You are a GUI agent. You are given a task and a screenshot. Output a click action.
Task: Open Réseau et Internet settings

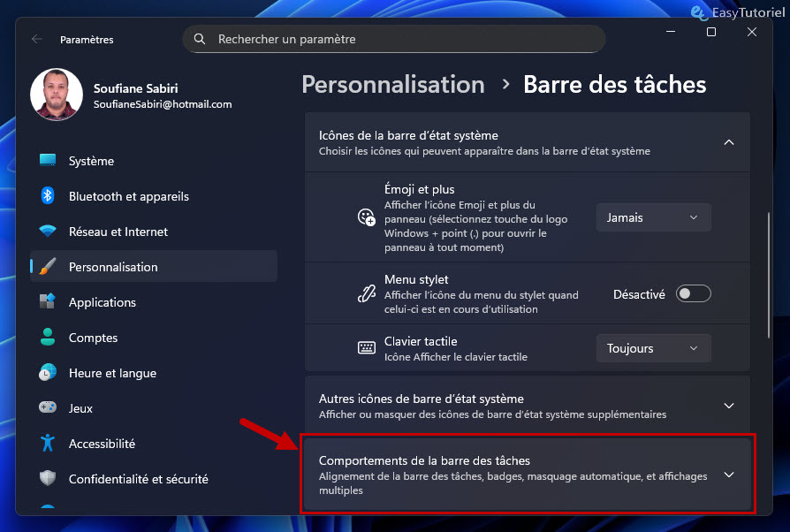[x=122, y=232]
